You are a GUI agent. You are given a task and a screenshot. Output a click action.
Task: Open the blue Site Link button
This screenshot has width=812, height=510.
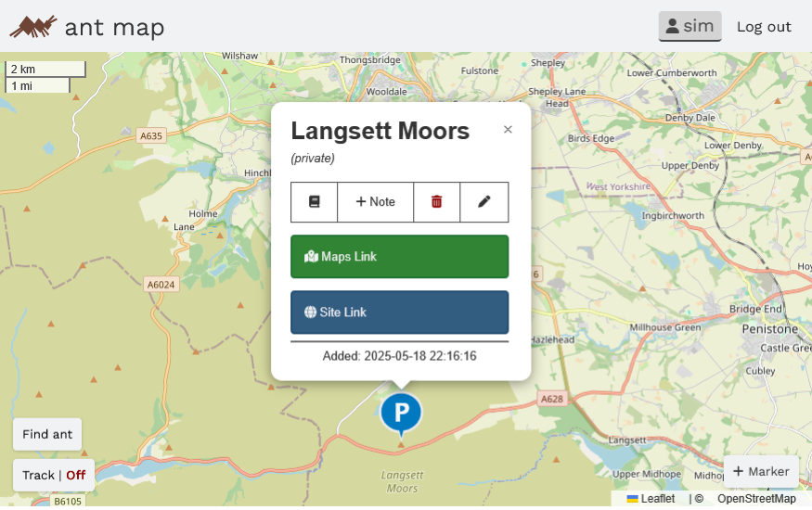[399, 312]
